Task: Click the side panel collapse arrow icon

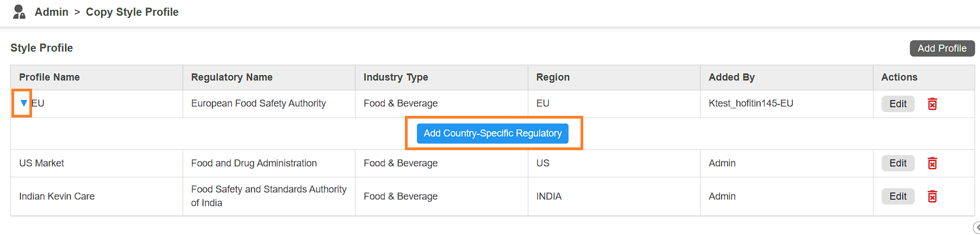Action: (976, 227)
